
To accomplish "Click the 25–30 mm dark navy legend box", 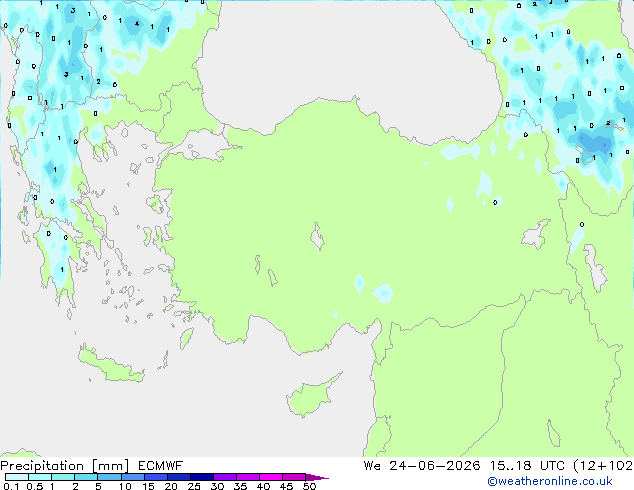I will click(x=201, y=477).
